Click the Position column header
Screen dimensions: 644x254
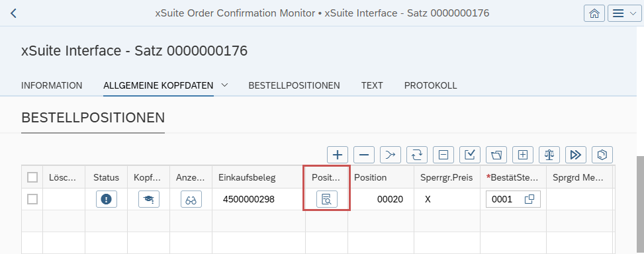click(381, 177)
